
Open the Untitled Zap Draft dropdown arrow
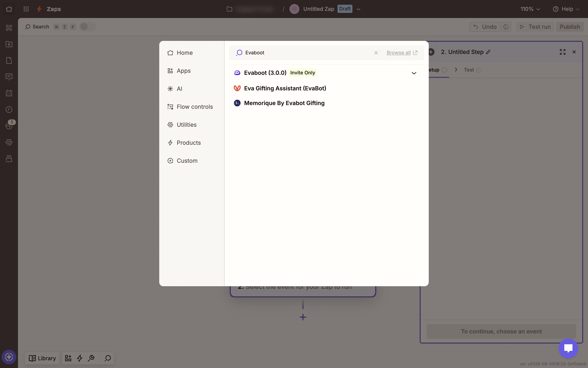click(x=358, y=9)
